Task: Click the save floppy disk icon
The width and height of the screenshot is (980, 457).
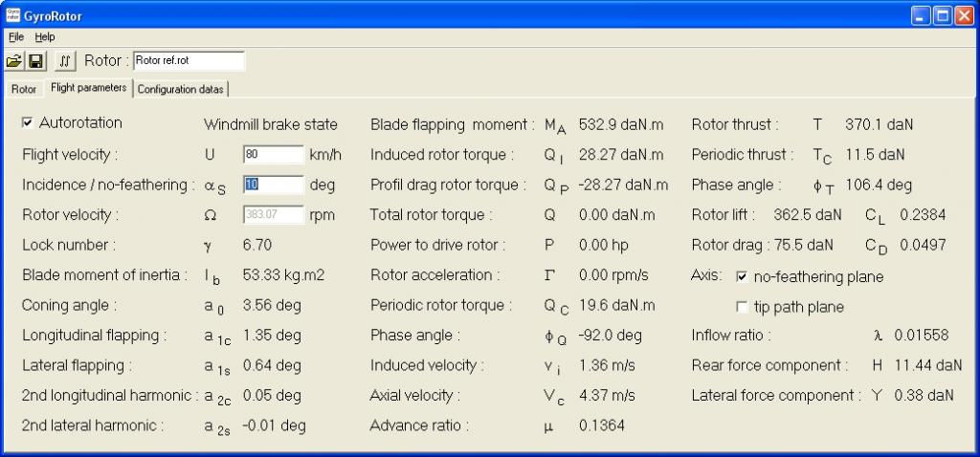Action: 35,61
